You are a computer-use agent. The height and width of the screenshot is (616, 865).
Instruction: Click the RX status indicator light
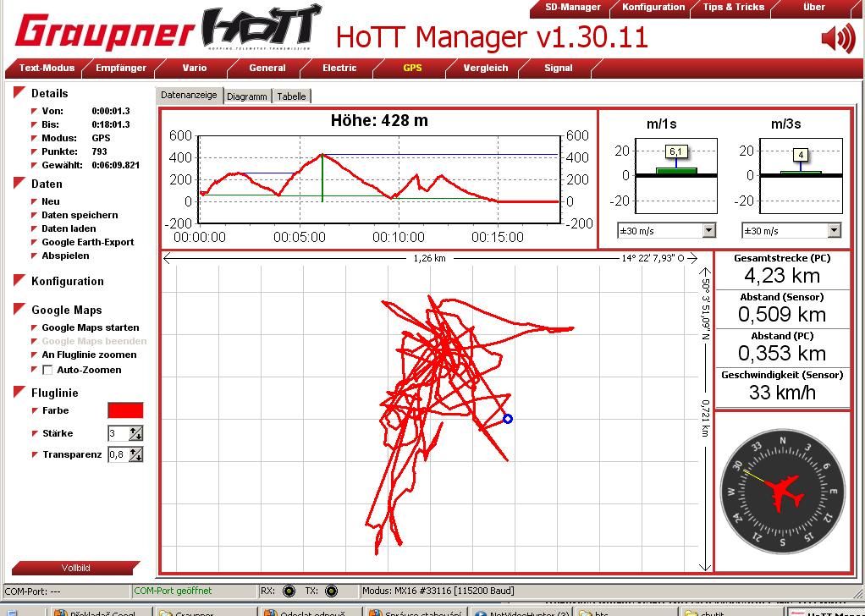click(x=289, y=591)
